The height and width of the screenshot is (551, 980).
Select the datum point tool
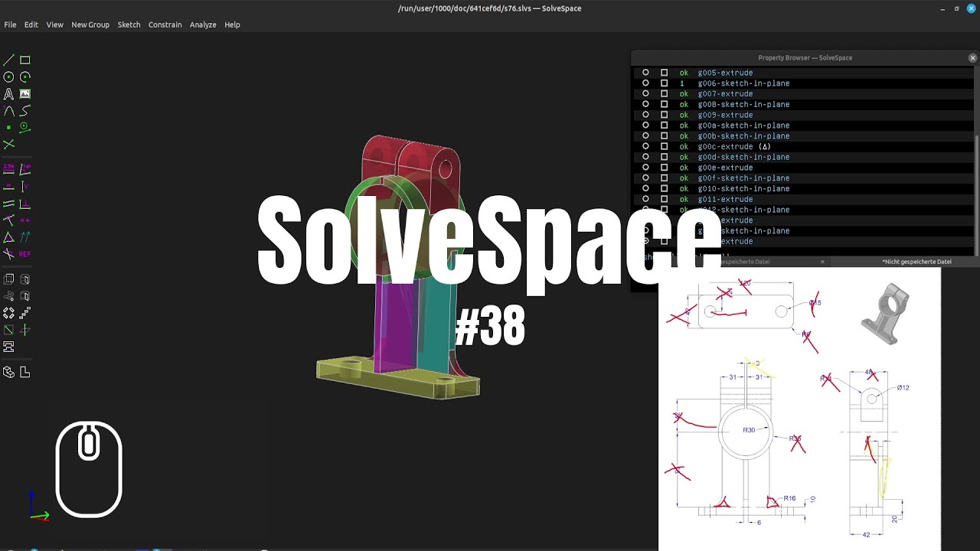click(8, 127)
